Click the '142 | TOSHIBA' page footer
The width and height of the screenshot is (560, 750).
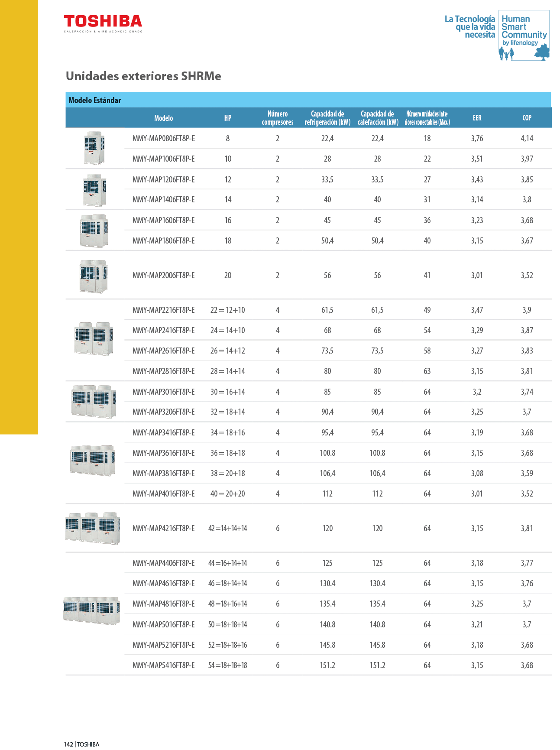coord(81,744)
